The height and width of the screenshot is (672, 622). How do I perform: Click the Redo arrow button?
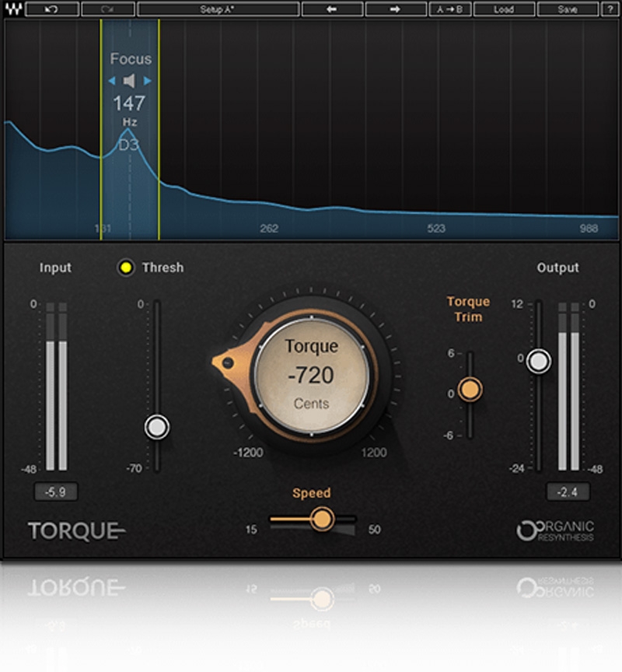click(107, 9)
